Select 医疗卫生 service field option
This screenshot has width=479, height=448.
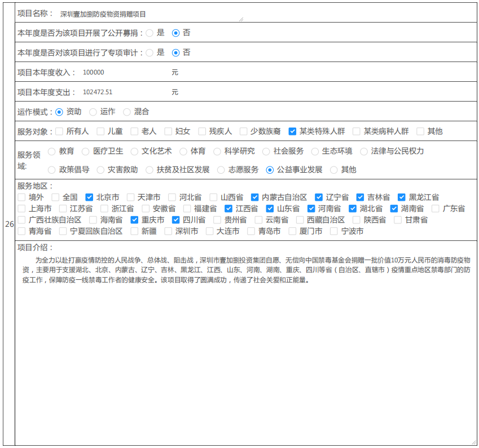86,151
